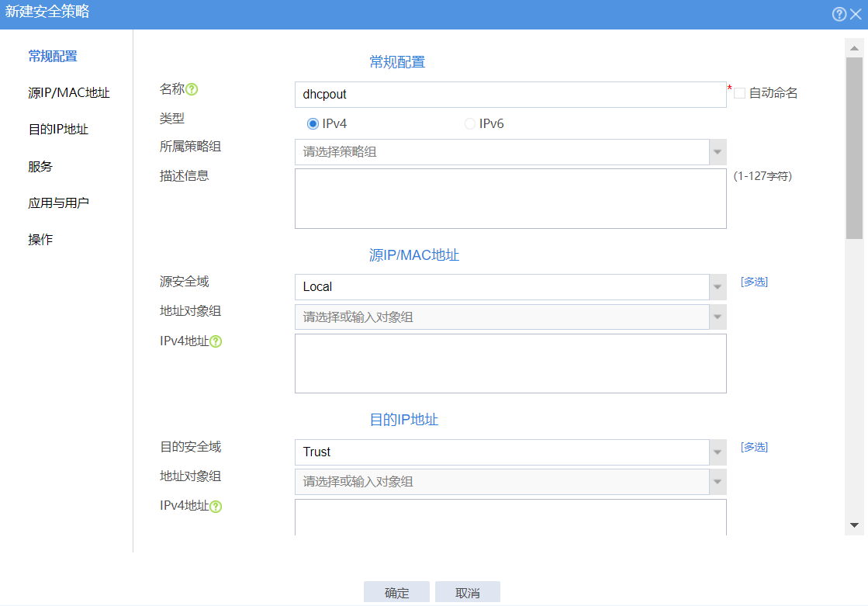
Task: Click help icon beside destination IPv4地址
Action: (x=216, y=506)
